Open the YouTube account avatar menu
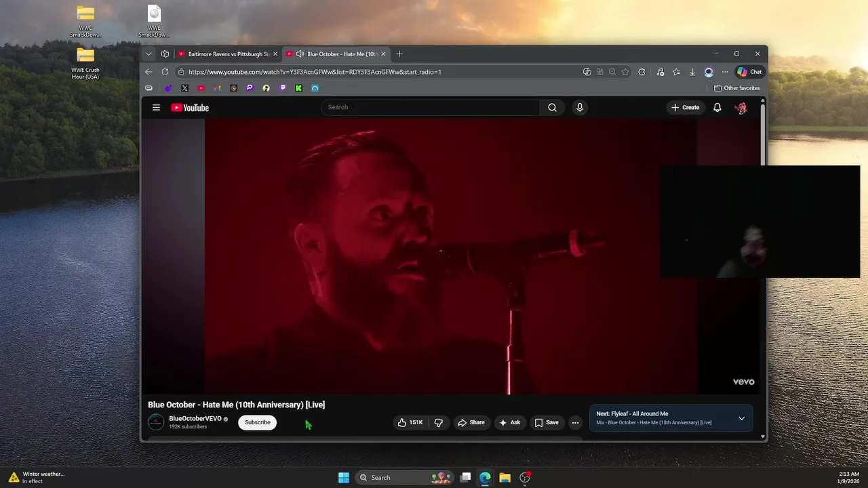868x488 pixels. pyautogui.click(x=741, y=107)
